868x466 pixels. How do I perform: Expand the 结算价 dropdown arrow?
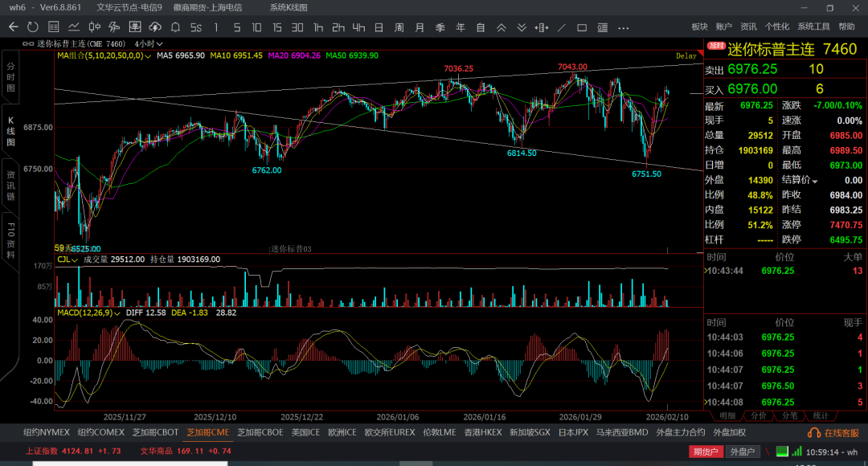click(x=815, y=181)
